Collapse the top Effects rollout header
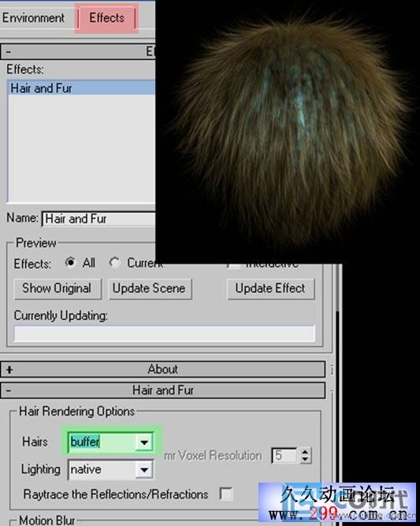420x526 pixels. pyautogui.click(x=77, y=52)
